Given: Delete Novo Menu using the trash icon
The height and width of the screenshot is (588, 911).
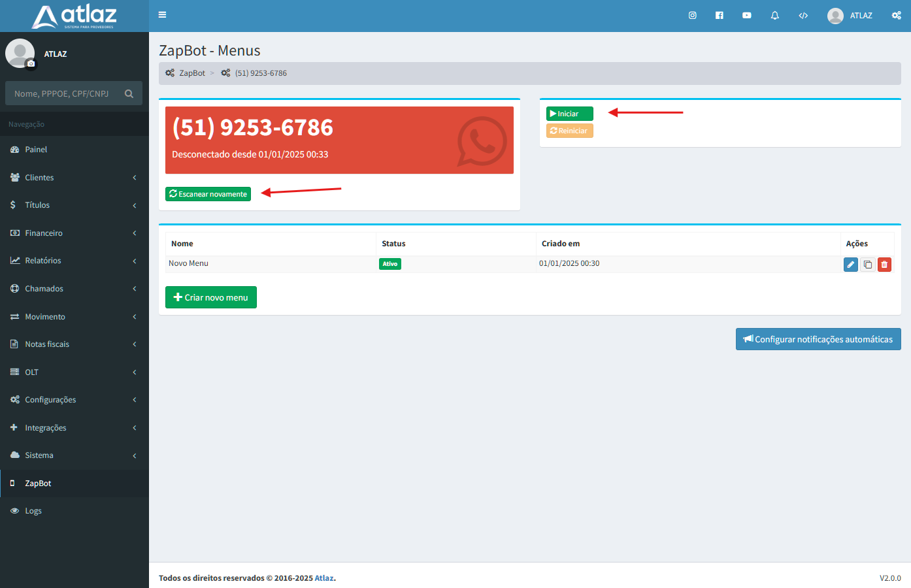Looking at the screenshot, I should (x=884, y=265).
